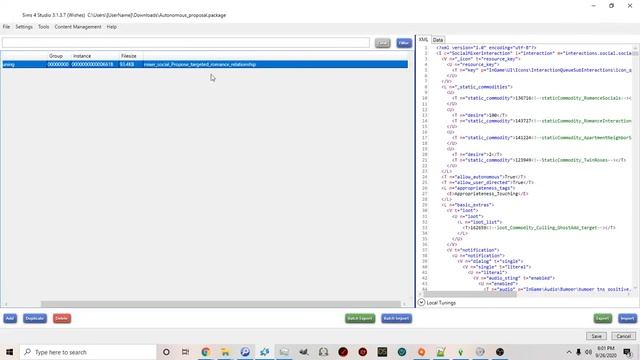The height and width of the screenshot is (360, 640).
Task: Open the File menu
Action: tap(6, 27)
